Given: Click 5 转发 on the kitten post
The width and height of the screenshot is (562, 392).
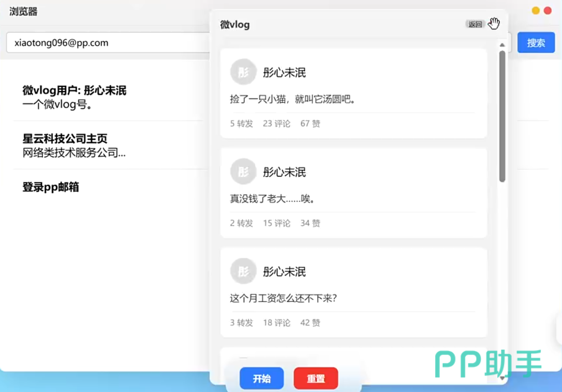Looking at the screenshot, I should coord(241,124).
